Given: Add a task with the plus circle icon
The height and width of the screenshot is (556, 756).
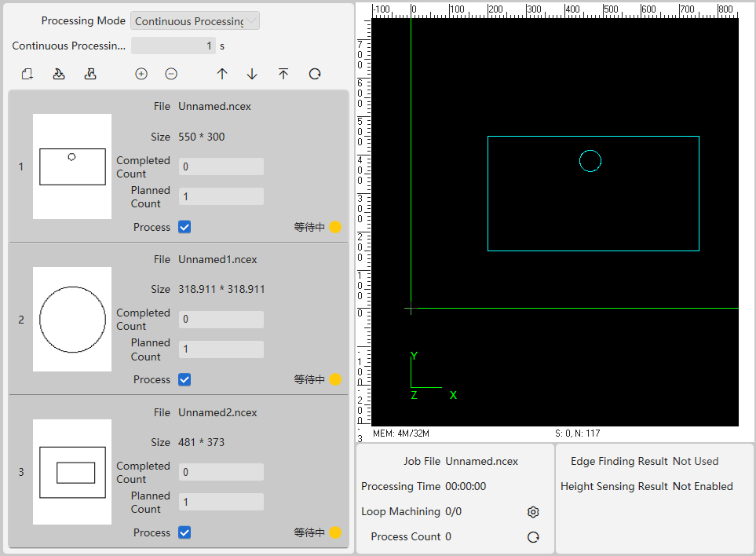Looking at the screenshot, I should pos(141,74).
